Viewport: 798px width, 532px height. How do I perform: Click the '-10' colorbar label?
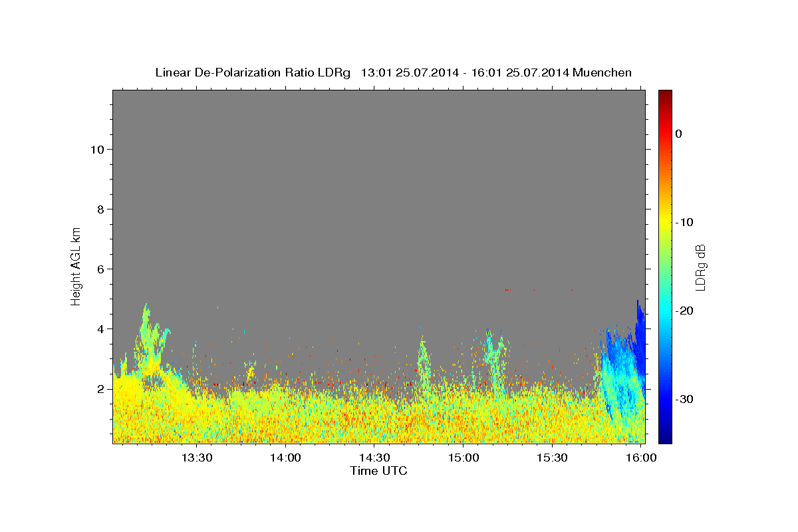pyautogui.click(x=684, y=222)
